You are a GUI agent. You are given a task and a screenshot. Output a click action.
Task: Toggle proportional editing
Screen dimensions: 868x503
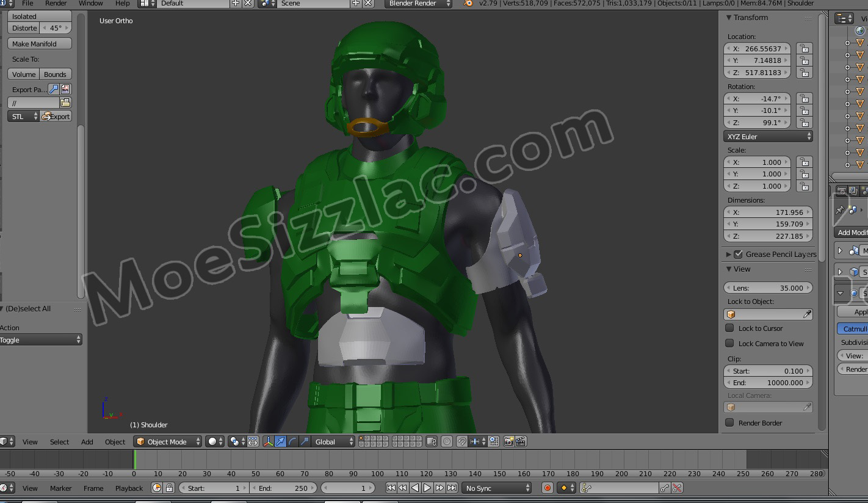447,441
